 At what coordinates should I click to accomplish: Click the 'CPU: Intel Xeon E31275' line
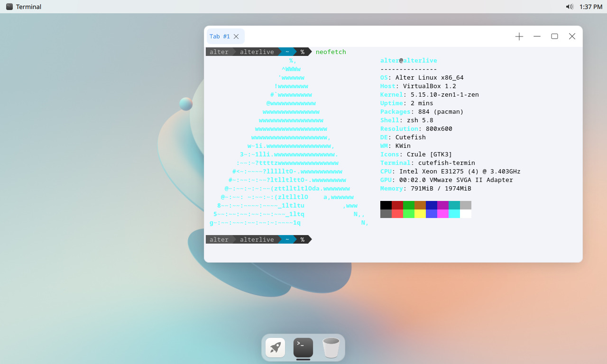click(451, 171)
